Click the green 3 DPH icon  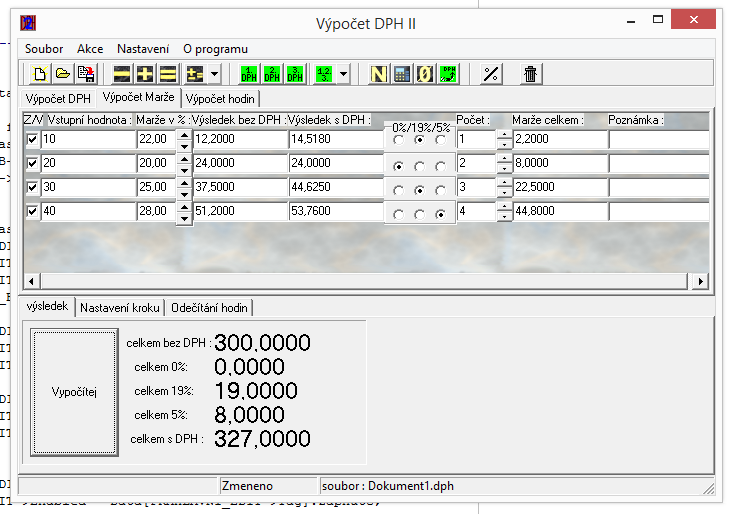(295, 74)
